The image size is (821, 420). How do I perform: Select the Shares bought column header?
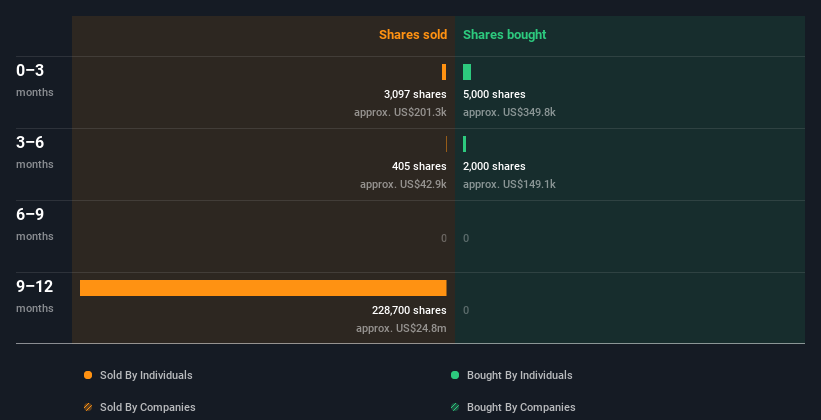point(504,35)
